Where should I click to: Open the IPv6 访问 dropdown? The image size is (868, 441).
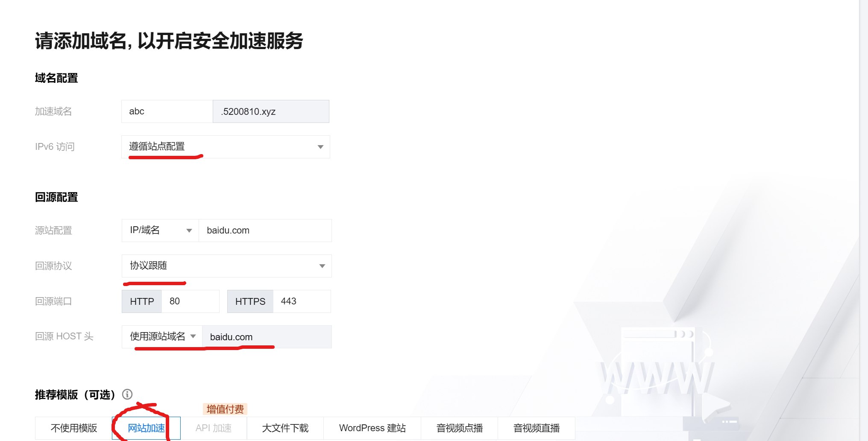[x=226, y=147]
